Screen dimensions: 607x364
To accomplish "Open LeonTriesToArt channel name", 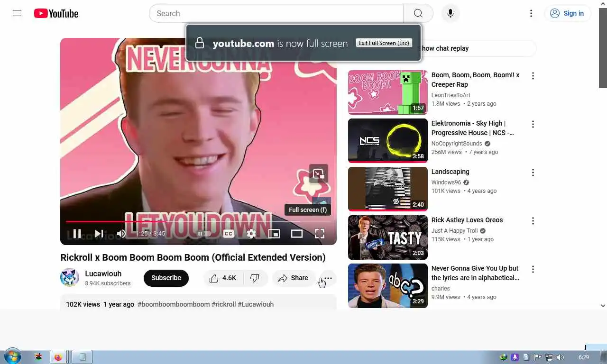I will 451,95.
